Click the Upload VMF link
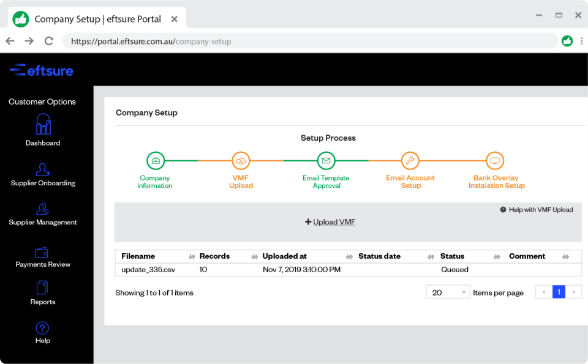 coord(330,221)
